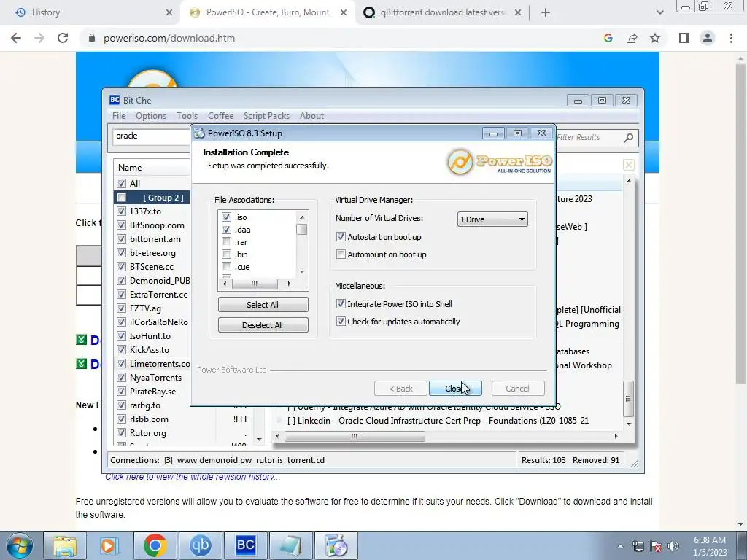
Task: Check the .bin file association
Action: (226, 254)
